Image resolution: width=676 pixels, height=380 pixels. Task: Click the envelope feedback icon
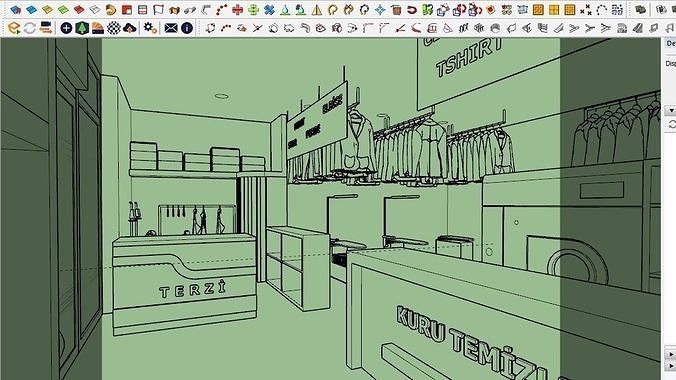coord(171,28)
